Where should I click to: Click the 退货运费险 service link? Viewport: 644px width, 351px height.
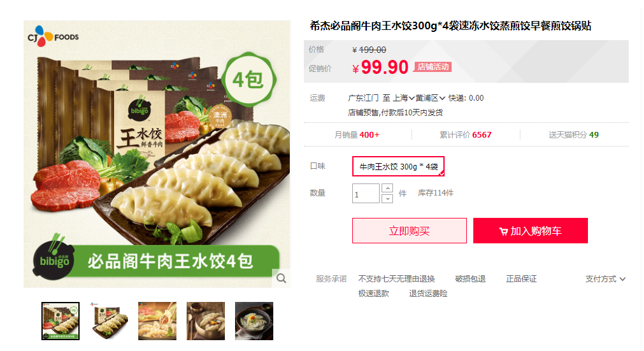428,294
